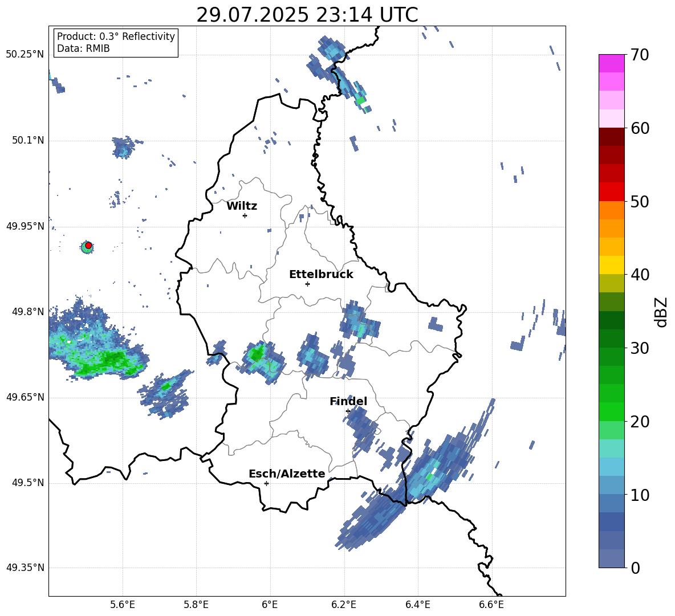Click the Ettelbruck location cross marker
675x616 pixels.
coord(307,284)
